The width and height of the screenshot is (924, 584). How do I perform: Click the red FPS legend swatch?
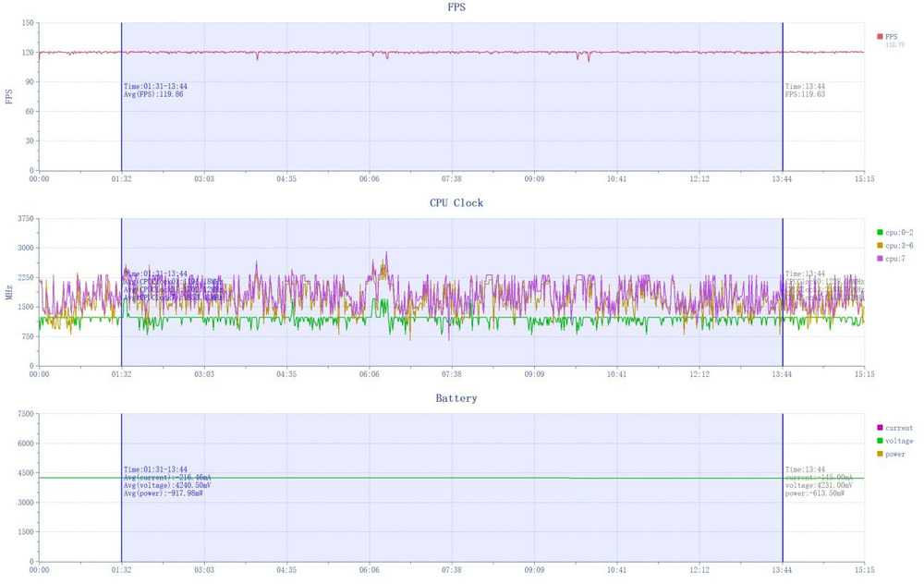coord(879,37)
